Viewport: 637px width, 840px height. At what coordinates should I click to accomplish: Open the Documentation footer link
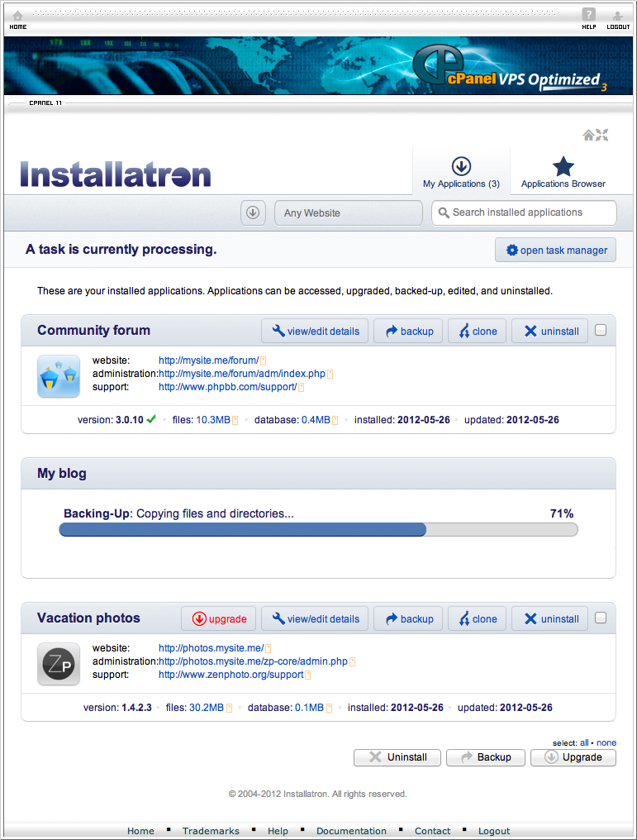coord(351,831)
